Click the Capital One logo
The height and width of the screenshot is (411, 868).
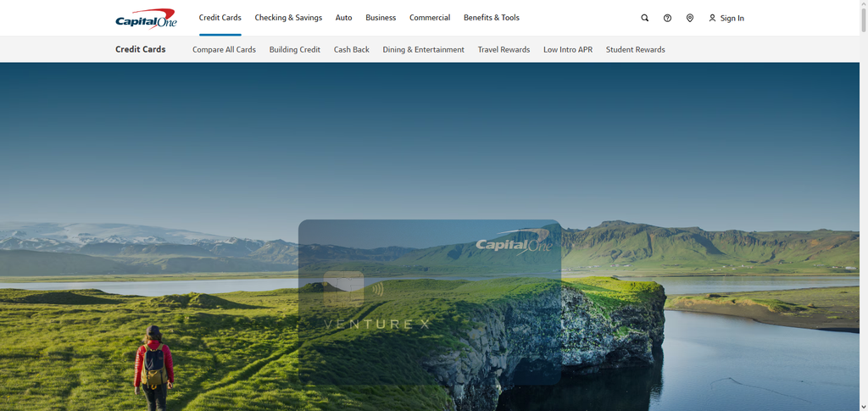point(146,19)
